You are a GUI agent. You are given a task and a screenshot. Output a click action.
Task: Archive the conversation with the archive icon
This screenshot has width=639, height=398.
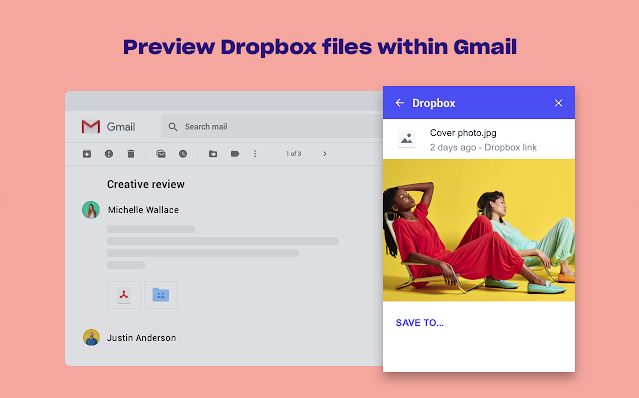pos(87,154)
